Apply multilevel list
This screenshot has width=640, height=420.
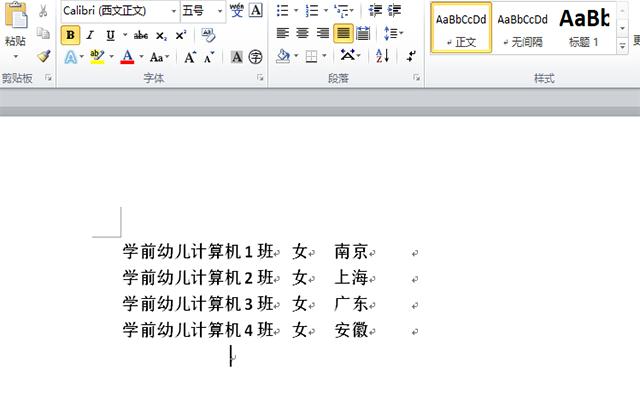pos(341,10)
